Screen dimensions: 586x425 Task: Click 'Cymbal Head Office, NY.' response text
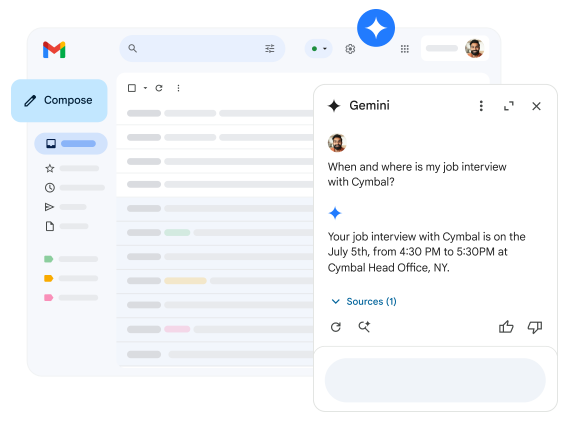(x=388, y=268)
